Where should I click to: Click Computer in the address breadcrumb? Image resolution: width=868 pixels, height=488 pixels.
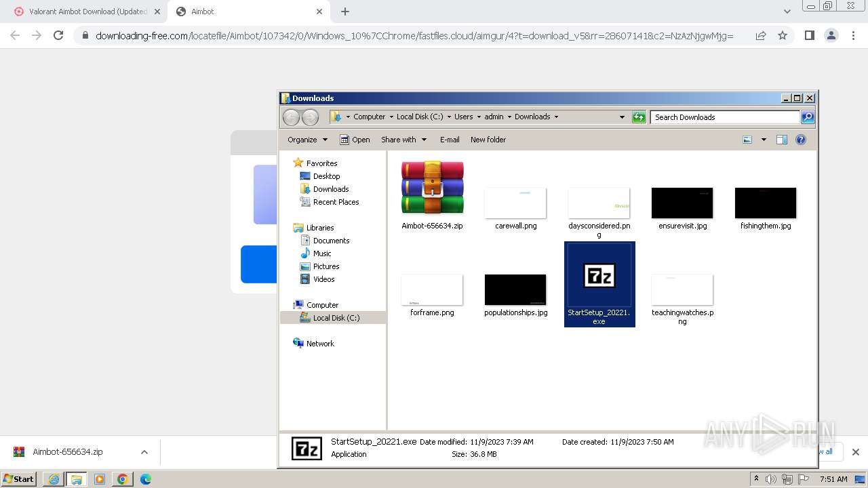point(369,117)
